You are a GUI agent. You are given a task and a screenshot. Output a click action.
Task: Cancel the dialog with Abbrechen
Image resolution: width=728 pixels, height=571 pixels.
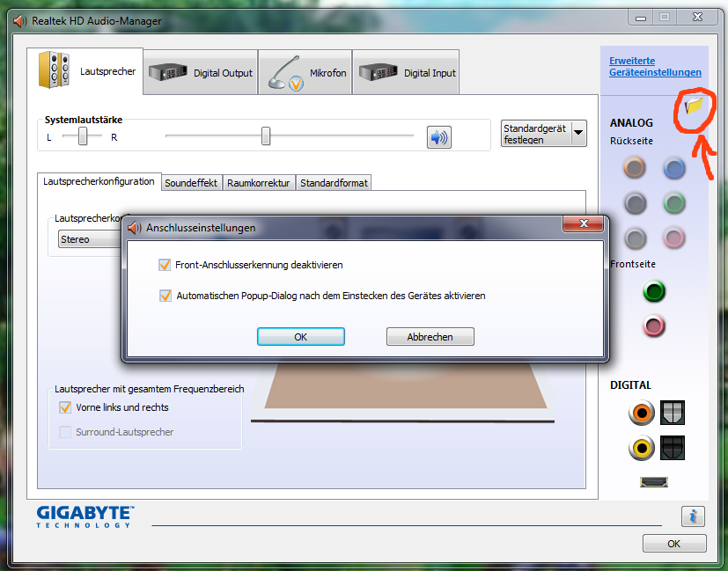[x=430, y=337]
